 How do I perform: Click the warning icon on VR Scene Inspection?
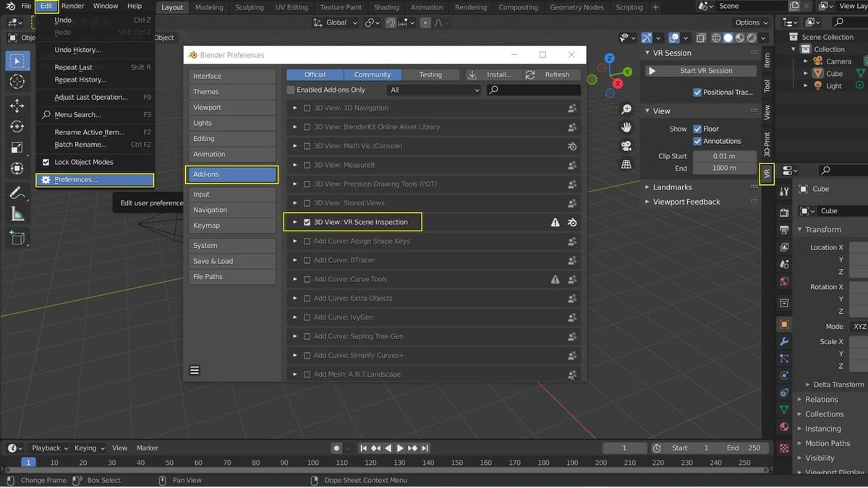pos(556,223)
